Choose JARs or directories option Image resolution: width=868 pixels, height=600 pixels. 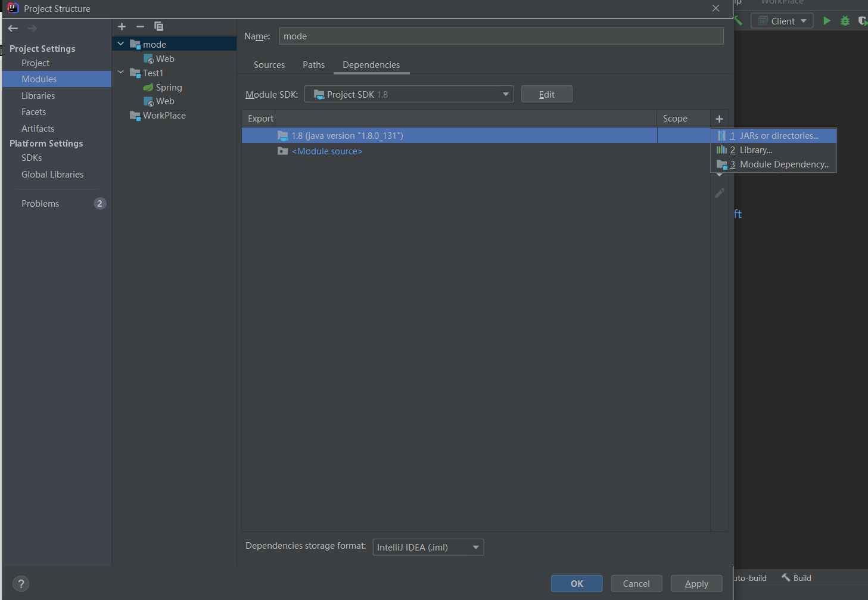click(773, 135)
